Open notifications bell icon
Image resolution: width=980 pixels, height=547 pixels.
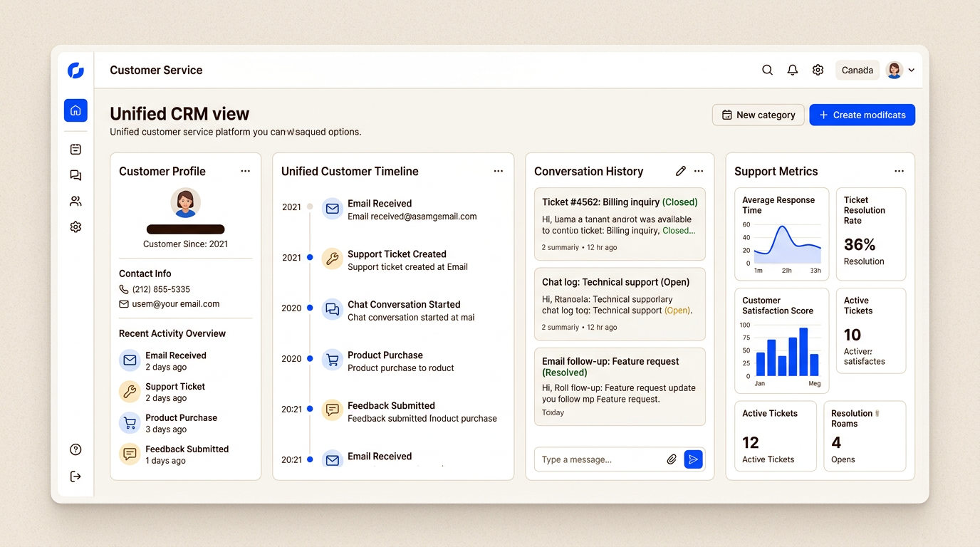(x=792, y=70)
